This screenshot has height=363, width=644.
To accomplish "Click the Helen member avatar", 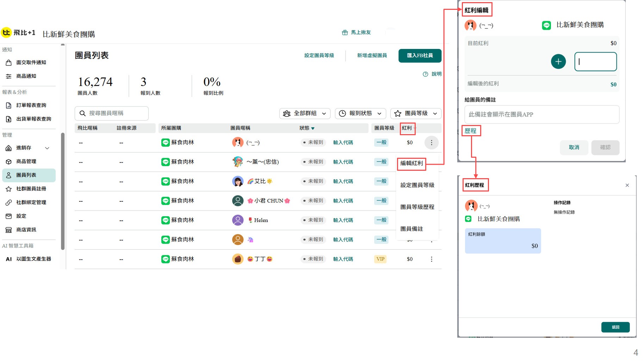I will click(x=238, y=220).
